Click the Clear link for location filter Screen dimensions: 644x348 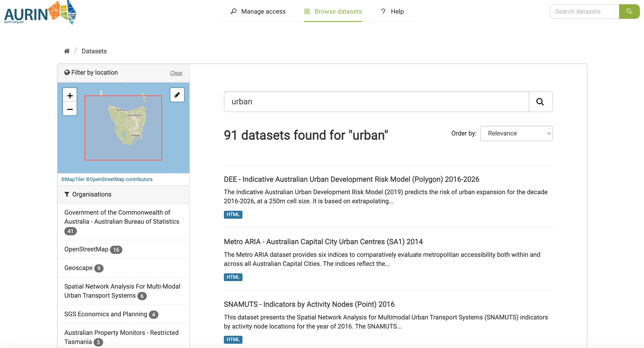click(x=176, y=73)
